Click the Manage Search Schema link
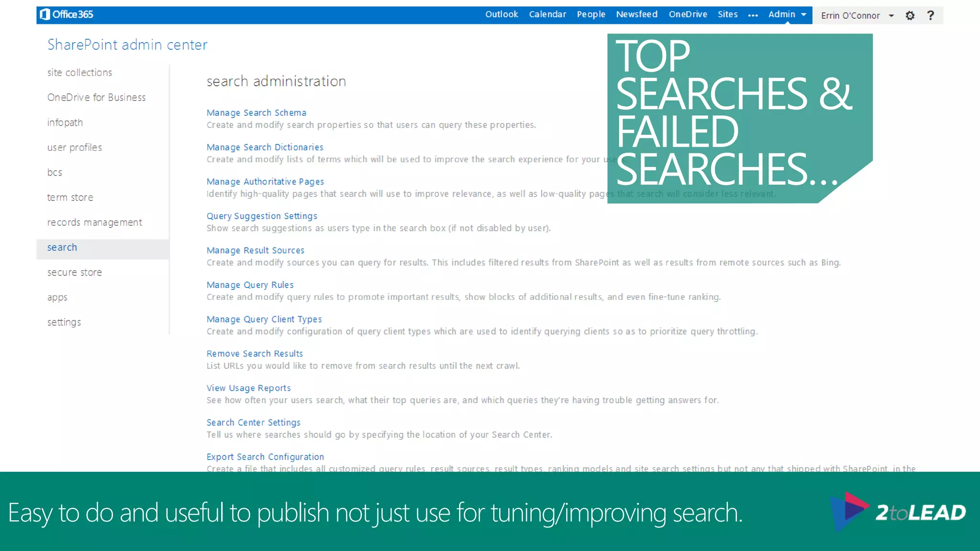Viewport: 980px width, 551px height. (256, 113)
